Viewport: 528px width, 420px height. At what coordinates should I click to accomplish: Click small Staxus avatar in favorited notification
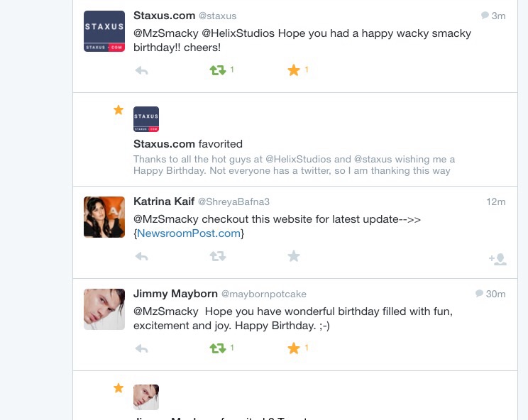146,119
